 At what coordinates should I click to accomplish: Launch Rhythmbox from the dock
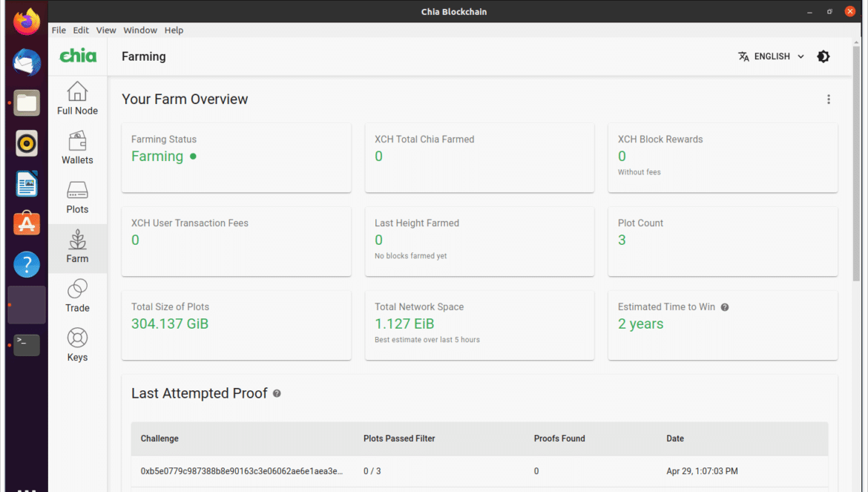27,143
